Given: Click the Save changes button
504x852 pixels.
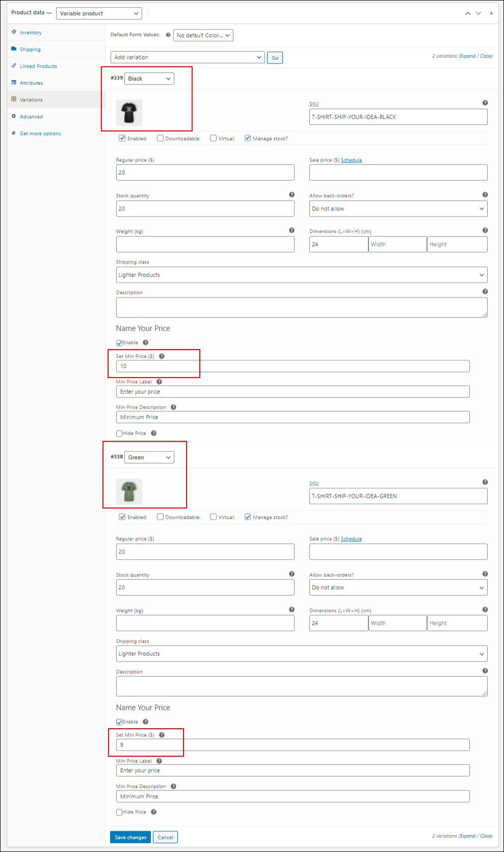Looking at the screenshot, I should pyautogui.click(x=130, y=837).
